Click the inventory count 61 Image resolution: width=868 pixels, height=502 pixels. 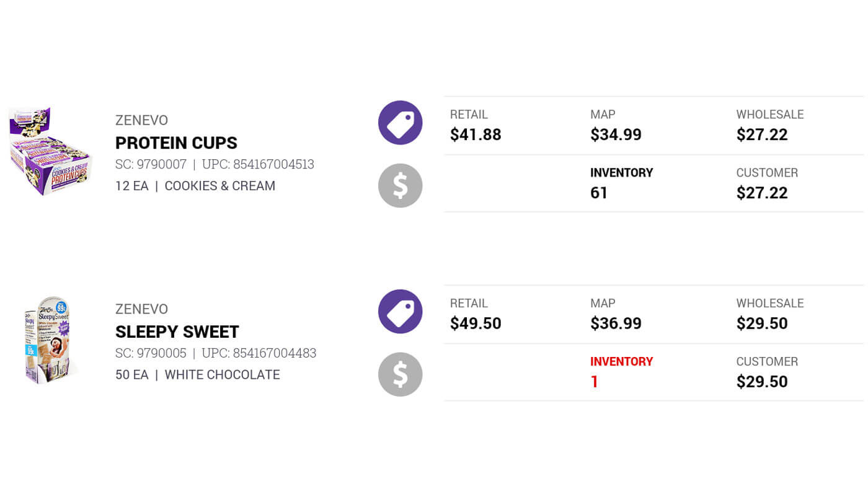point(599,193)
